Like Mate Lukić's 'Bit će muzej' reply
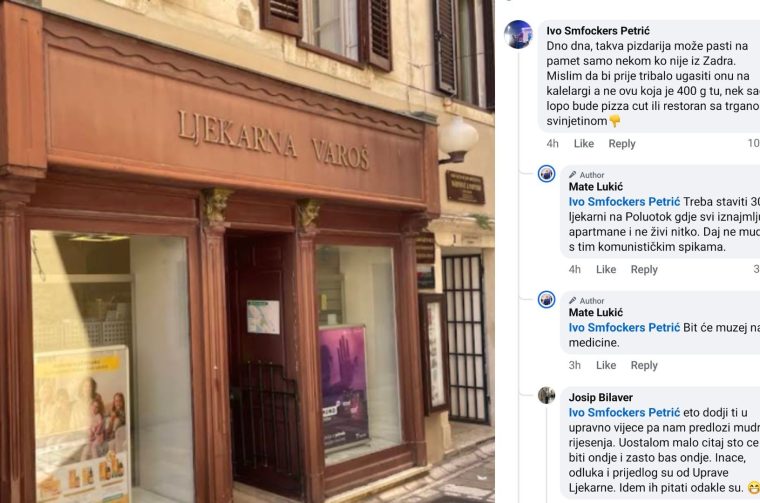760x503 pixels. point(606,365)
